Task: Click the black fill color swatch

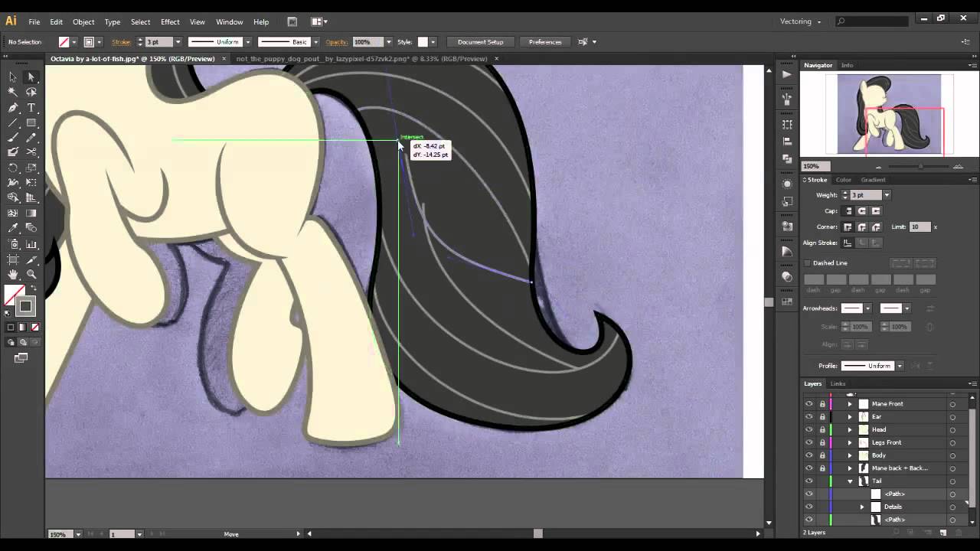Action: click(x=27, y=305)
